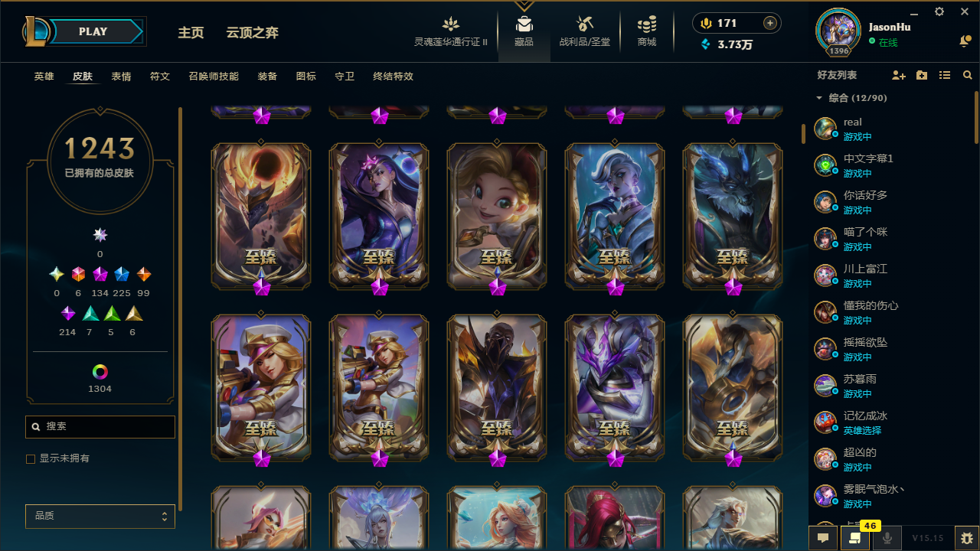The width and height of the screenshot is (980, 551).
Task: Click the 搜索 skin search field
Action: (100, 426)
